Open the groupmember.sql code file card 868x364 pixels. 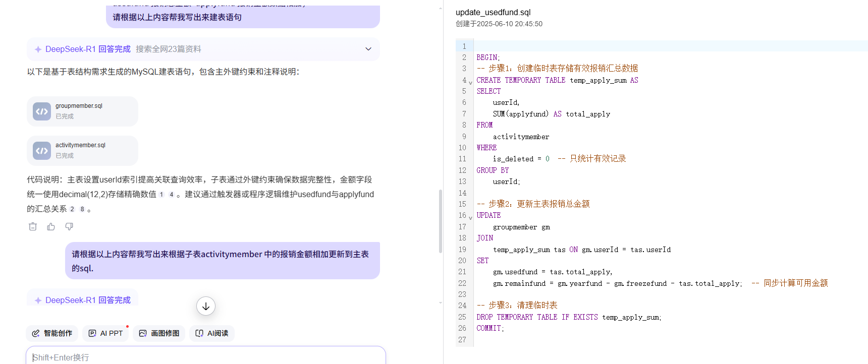click(82, 111)
